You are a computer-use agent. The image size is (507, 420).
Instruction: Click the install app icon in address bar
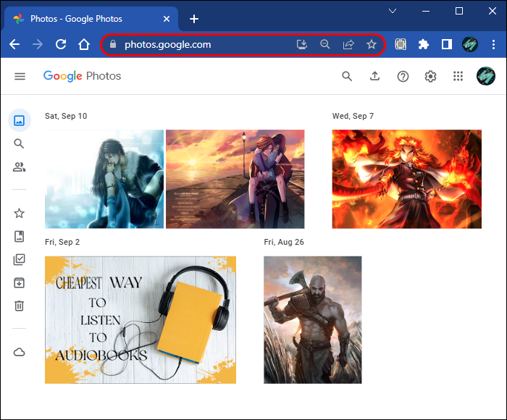(302, 44)
